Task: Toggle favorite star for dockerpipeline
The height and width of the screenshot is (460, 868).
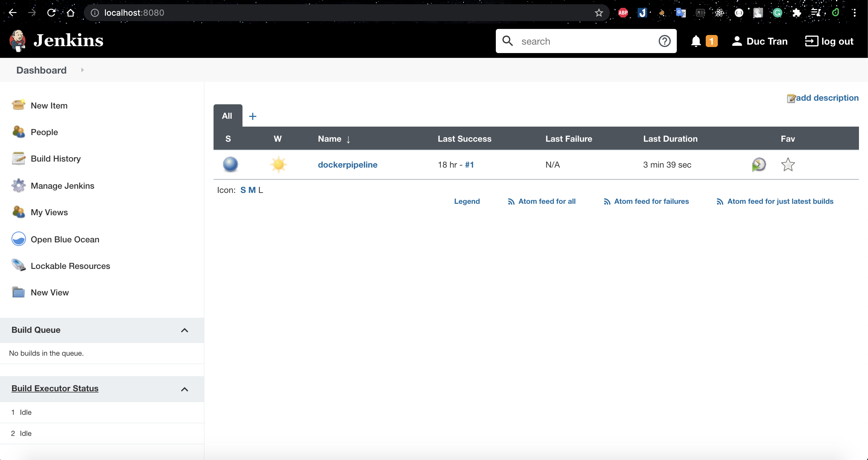Action: pos(787,165)
